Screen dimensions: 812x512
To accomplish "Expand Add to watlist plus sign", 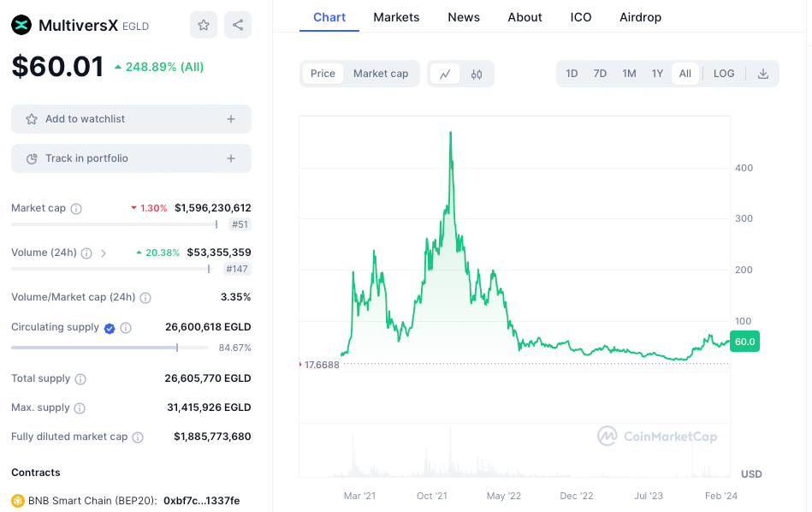I will point(231,119).
